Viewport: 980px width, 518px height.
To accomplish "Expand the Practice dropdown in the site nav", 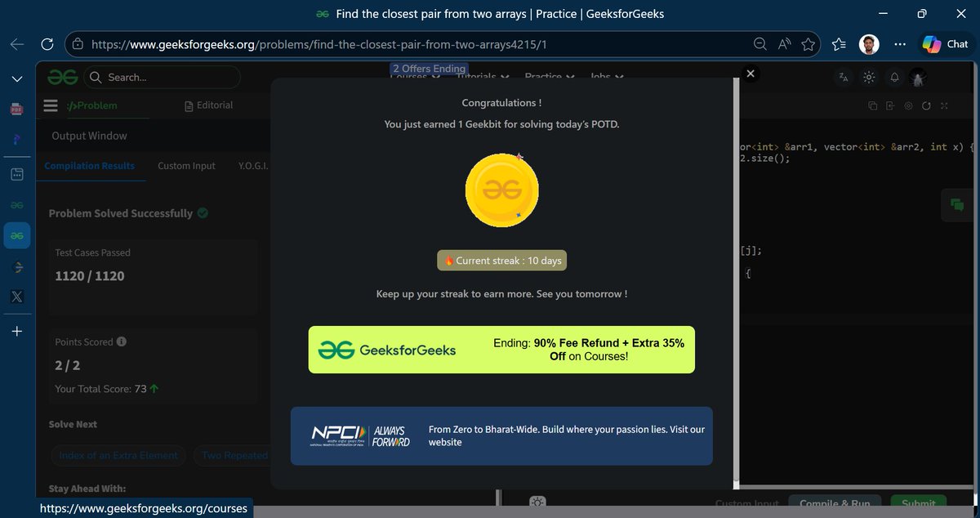I will click(548, 78).
